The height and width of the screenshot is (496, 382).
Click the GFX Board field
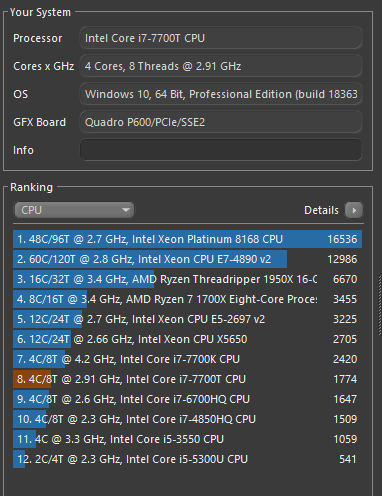221,122
